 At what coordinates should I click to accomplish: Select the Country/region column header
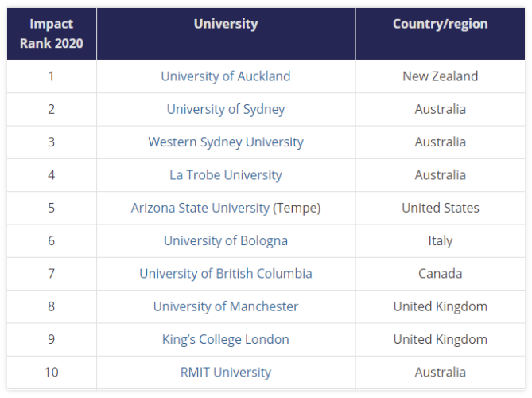441,33
